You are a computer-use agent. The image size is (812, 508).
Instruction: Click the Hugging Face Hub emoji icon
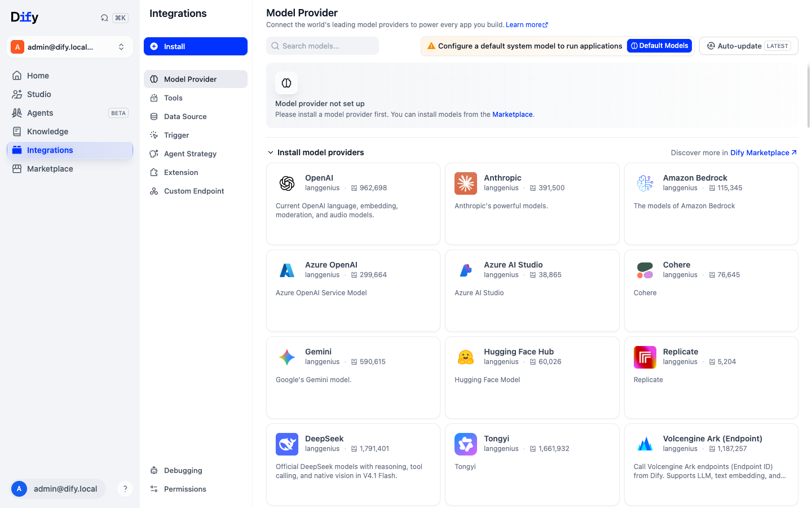(466, 357)
